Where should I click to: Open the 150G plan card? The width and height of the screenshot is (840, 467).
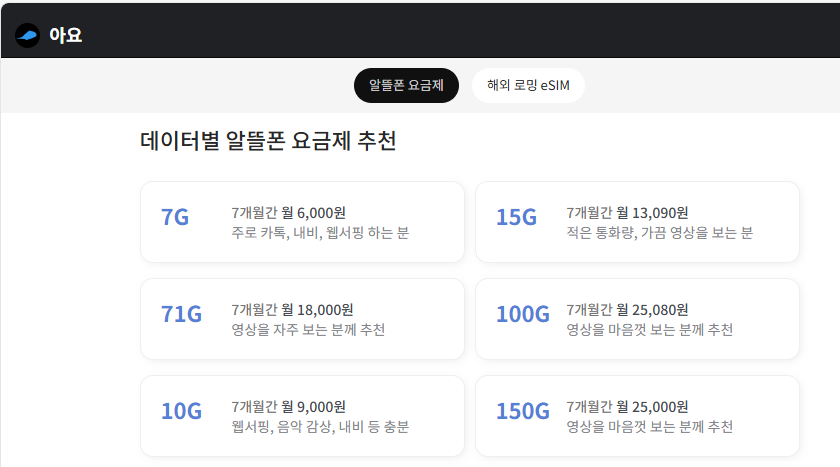[637, 416]
